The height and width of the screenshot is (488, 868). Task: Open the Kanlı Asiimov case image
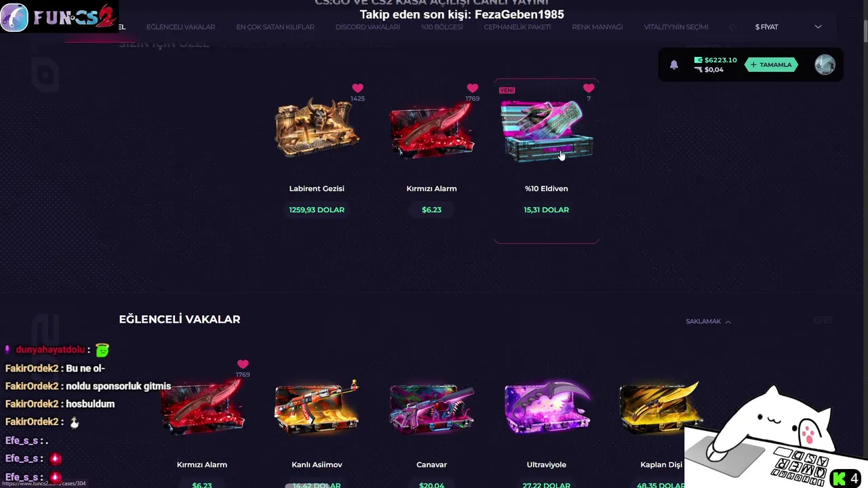(x=317, y=407)
